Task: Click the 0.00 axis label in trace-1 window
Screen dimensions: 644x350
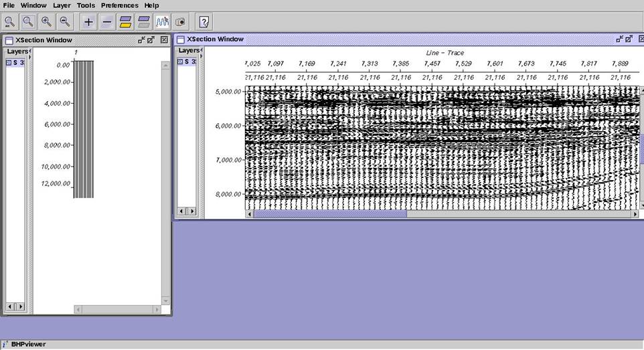Action: tap(63, 65)
